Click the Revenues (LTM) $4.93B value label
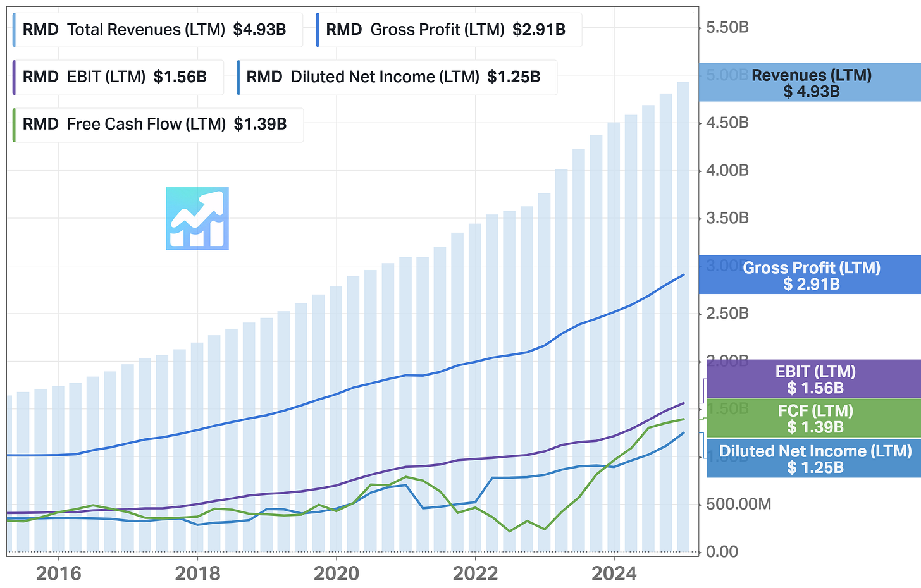The image size is (921, 588). [810, 82]
